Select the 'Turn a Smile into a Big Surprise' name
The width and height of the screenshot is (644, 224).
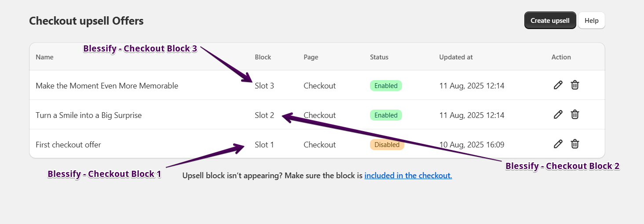tap(88, 115)
